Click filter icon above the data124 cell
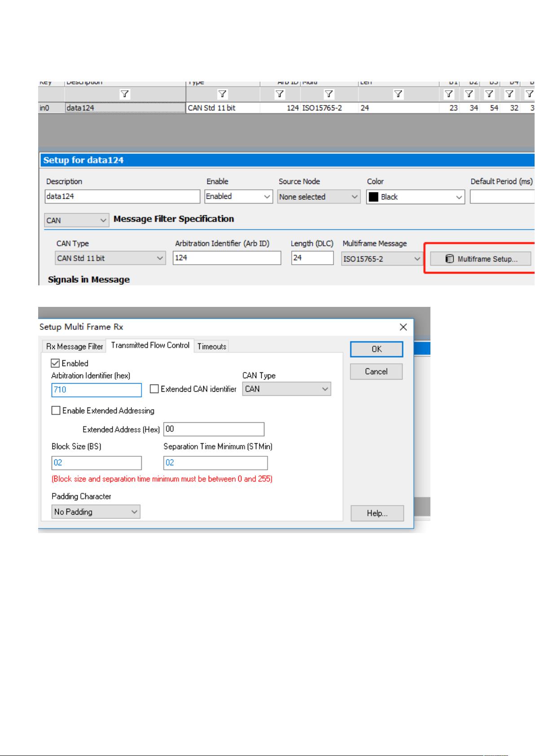 pyautogui.click(x=125, y=94)
